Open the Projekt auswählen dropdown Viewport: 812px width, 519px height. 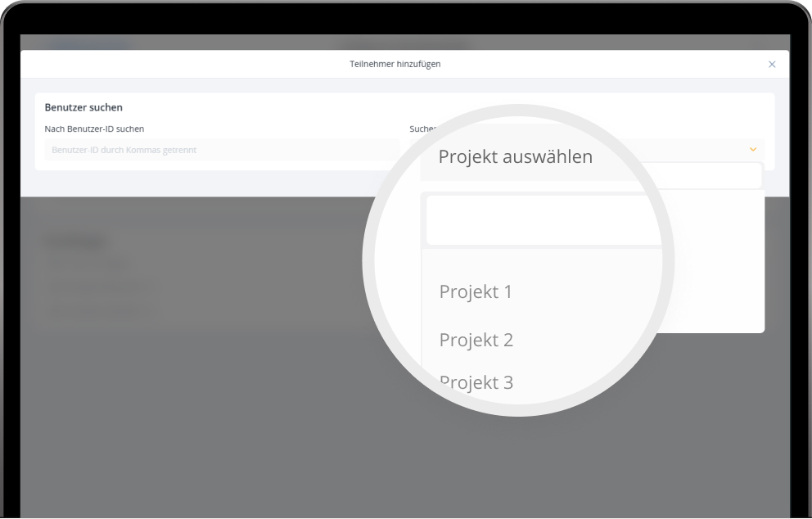(515, 156)
